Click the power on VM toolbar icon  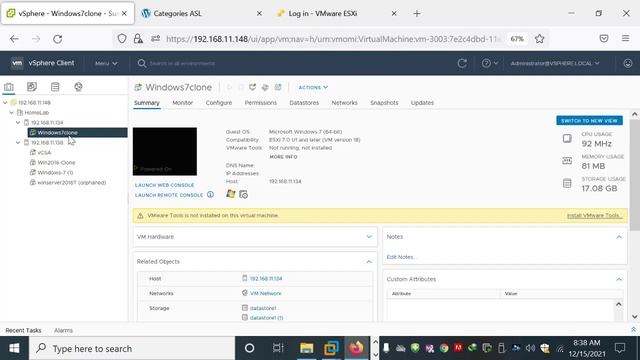[x=229, y=87]
